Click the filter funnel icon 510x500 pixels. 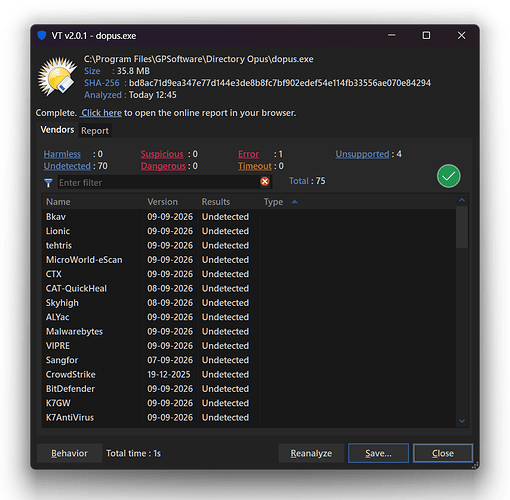tap(48, 183)
